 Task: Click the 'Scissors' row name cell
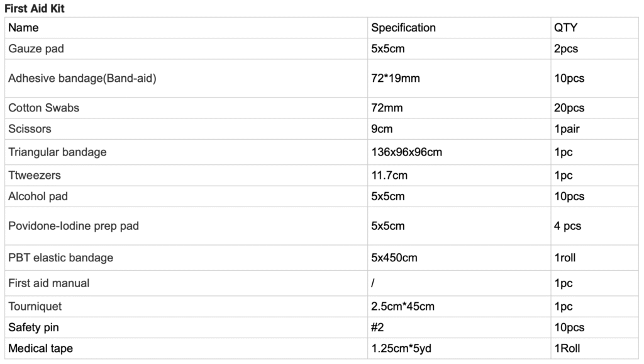[x=30, y=128]
